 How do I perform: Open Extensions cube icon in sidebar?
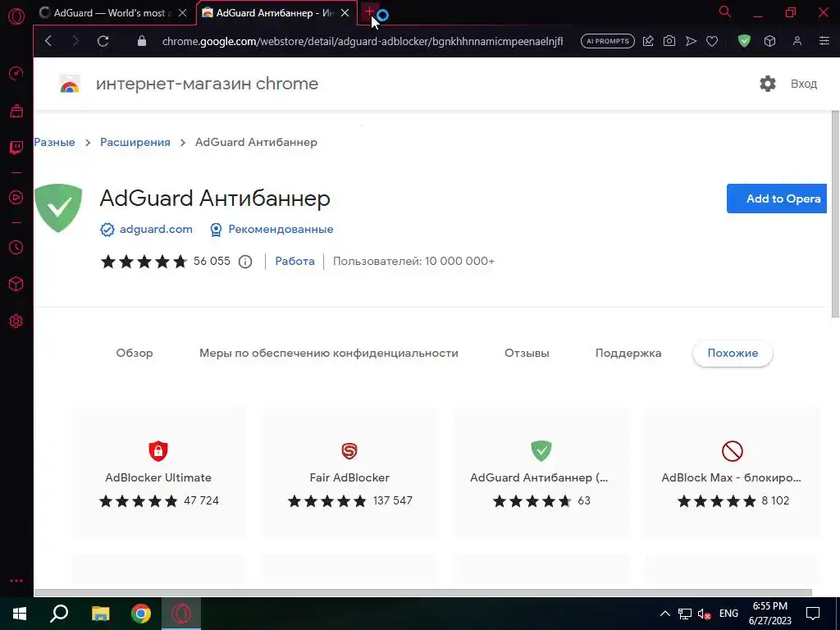pyautogui.click(x=16, y=284)
